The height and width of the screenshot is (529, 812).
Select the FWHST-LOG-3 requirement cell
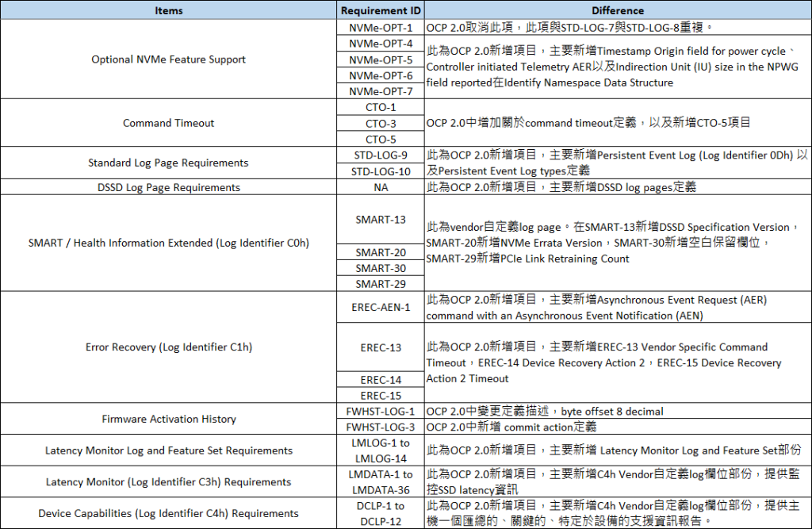pos(381,427)
